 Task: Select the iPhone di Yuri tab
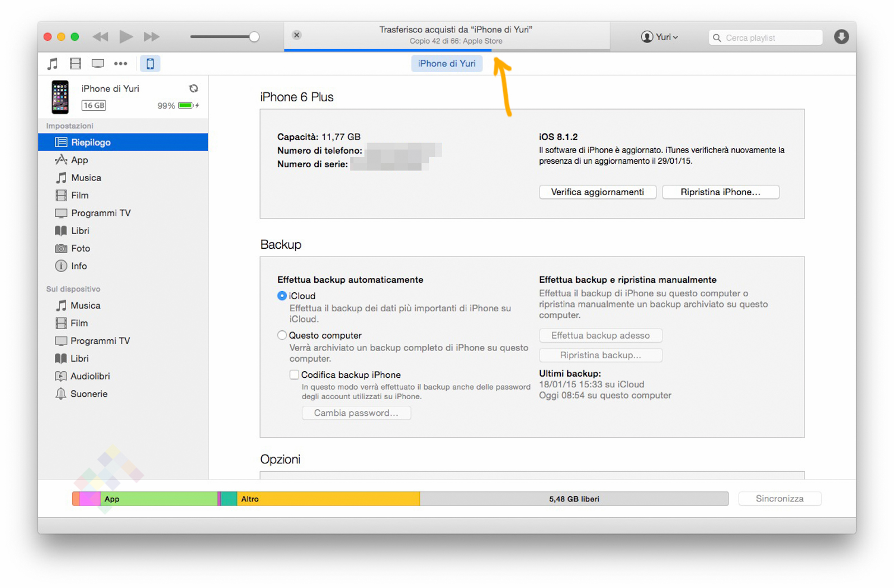point(447,64)
